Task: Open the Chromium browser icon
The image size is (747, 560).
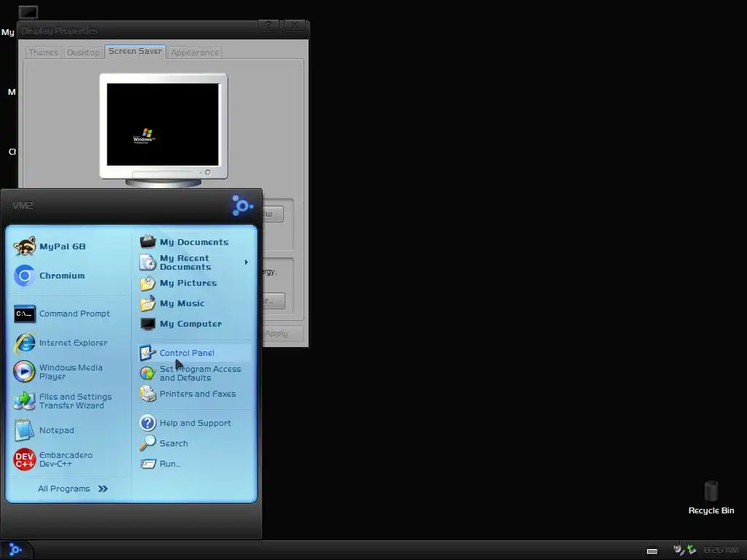Action: tap(24, 275)
